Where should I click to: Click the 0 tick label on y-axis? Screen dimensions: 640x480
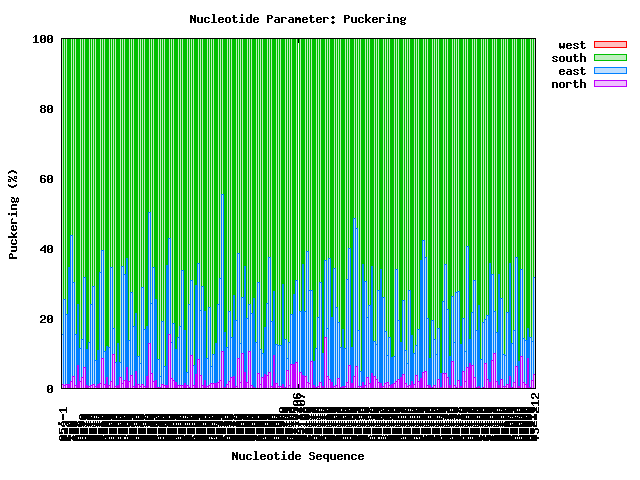tap(50, 389)
